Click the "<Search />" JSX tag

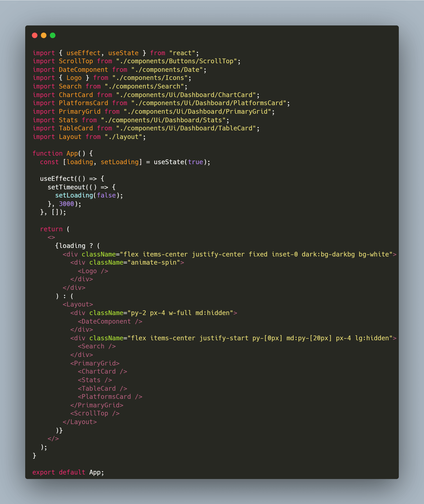click(97, 346)
